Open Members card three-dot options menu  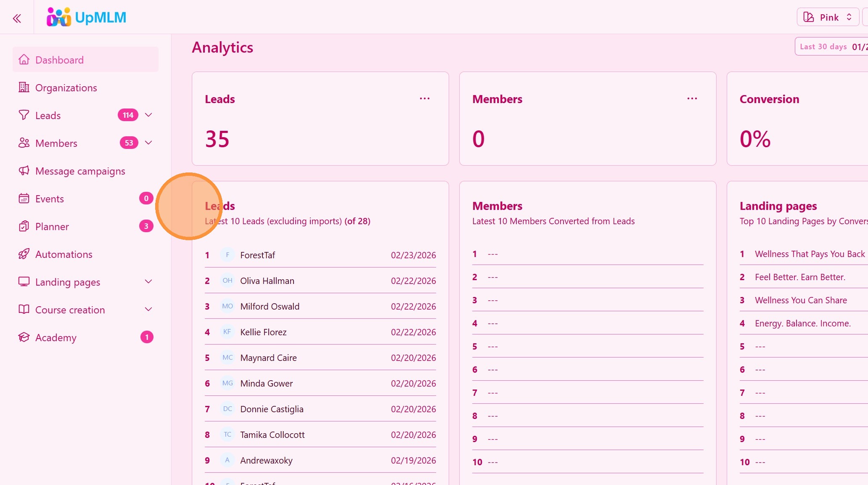(692, 98)
